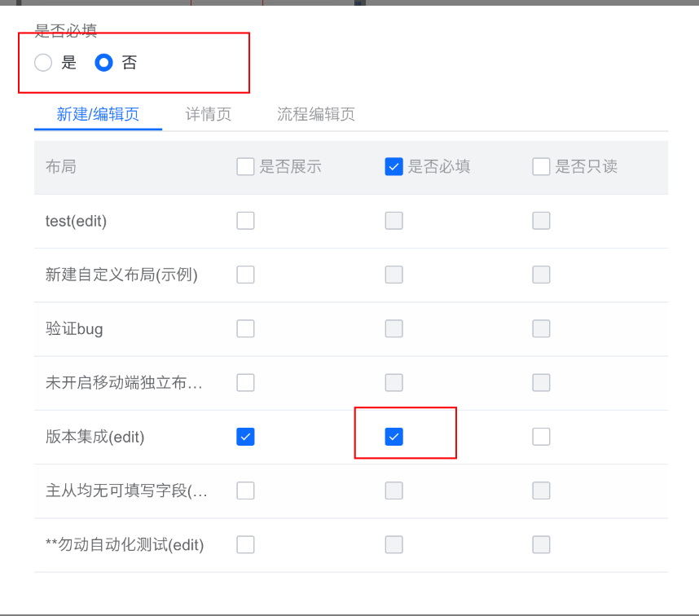The image size is (699, 616).
Task: Check the 是否展示 header checkbox
Action: pos(246,167)
